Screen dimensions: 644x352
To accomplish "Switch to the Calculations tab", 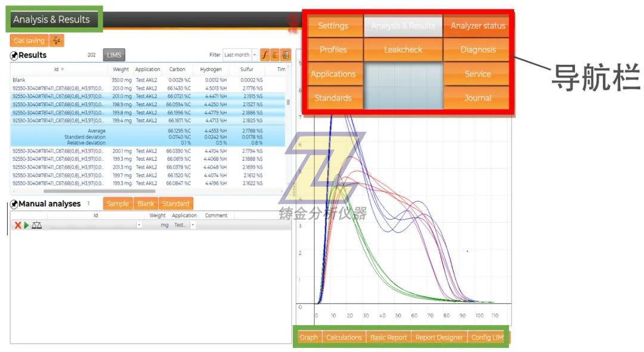I will click(x=343, y=337).
